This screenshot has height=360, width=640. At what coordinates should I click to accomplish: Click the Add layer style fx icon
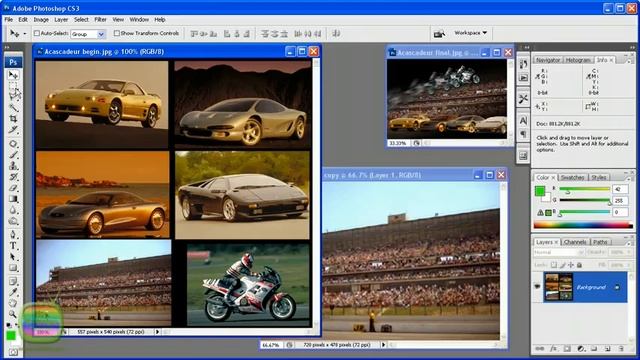tap(553, 349)
